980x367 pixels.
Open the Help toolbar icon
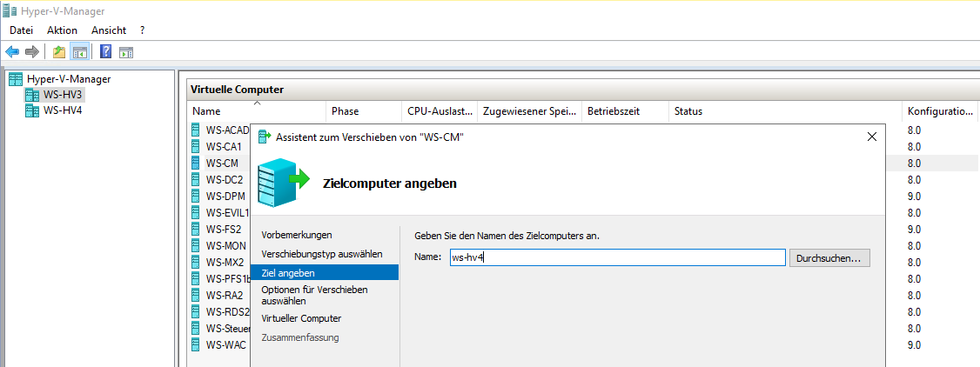105,52
